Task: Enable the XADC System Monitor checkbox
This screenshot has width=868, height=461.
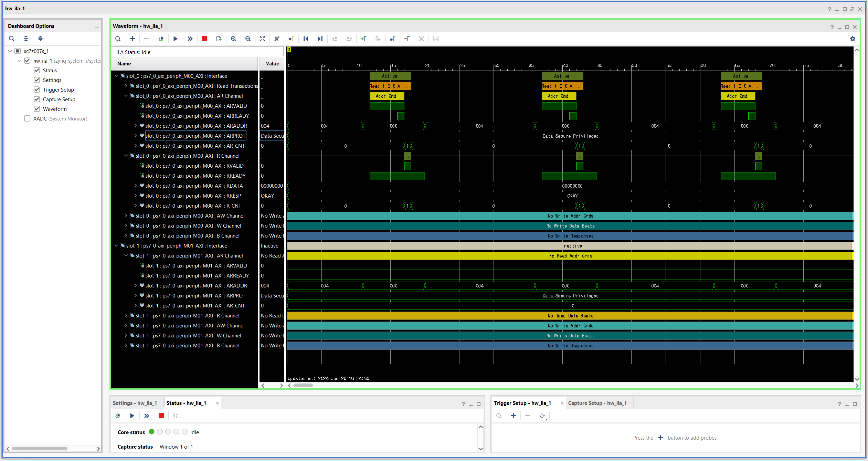Action: [27, 119]
